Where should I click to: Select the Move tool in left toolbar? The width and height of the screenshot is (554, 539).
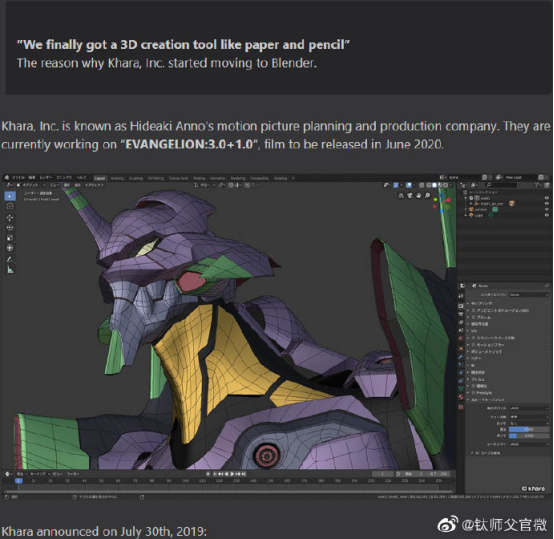tap(10, 218)
